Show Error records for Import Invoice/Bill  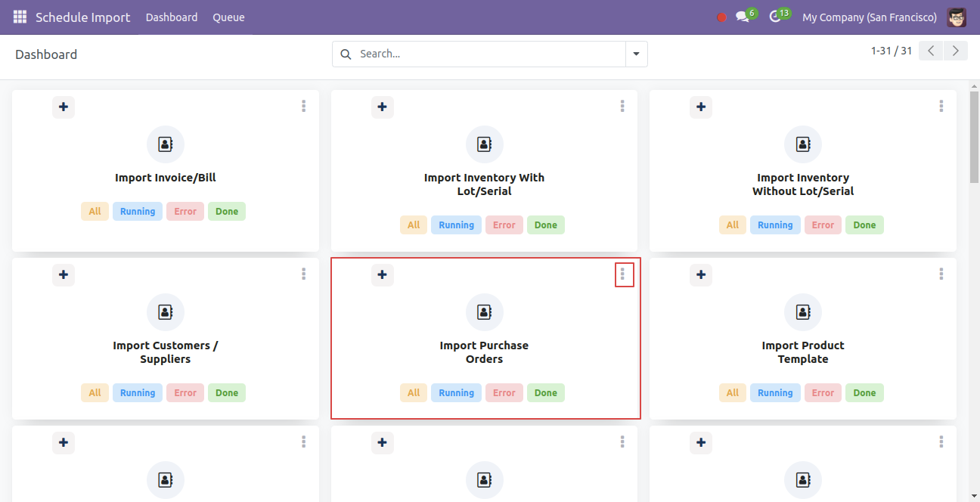185,212
